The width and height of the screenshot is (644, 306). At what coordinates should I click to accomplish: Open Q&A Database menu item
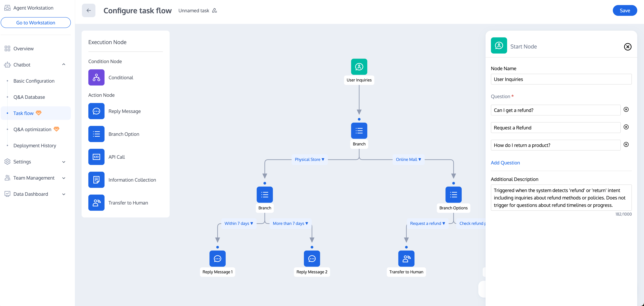click(29, 97)
